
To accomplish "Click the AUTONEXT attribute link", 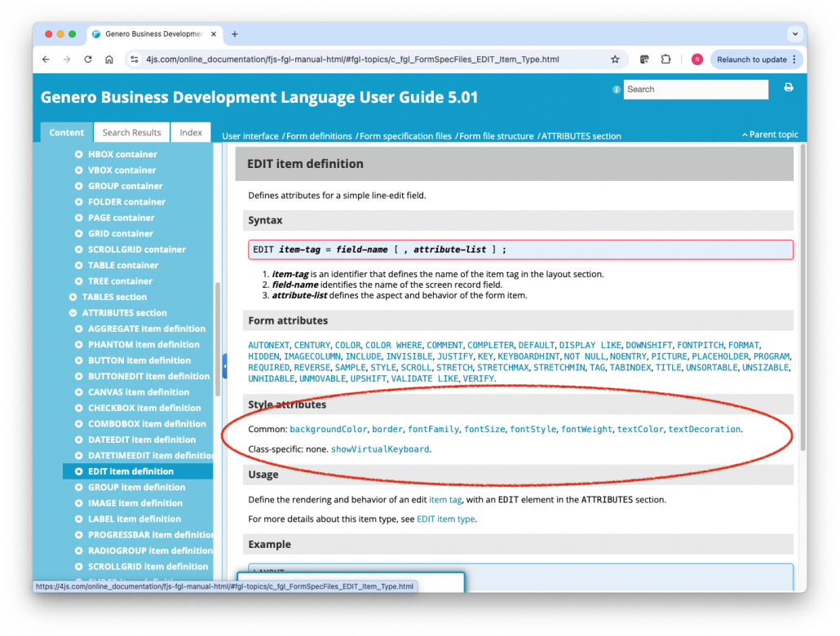I will coord(268,345).
